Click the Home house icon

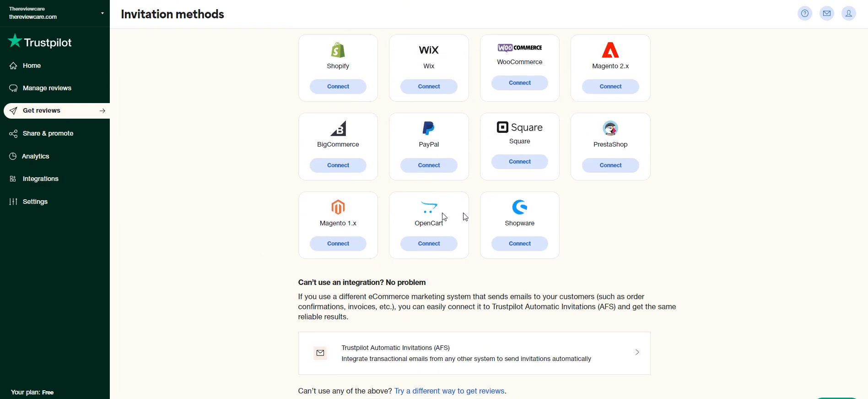pyautogui.click(x=13, y=66)
